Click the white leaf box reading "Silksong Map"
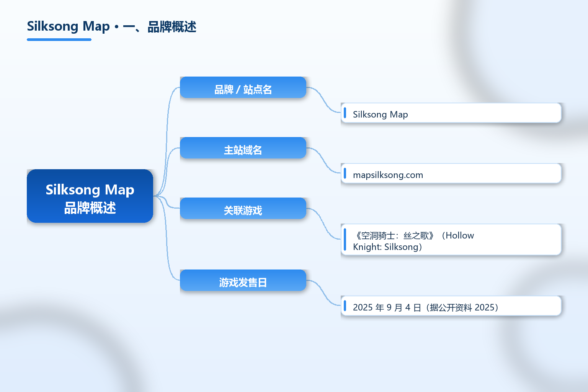This screenshot has height=392, width=588. (451, 113)
